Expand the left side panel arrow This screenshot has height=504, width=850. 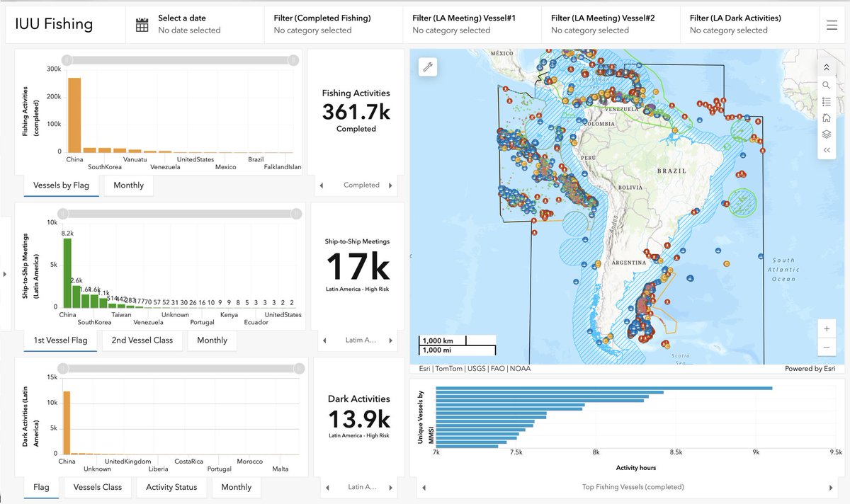(5, 273)
